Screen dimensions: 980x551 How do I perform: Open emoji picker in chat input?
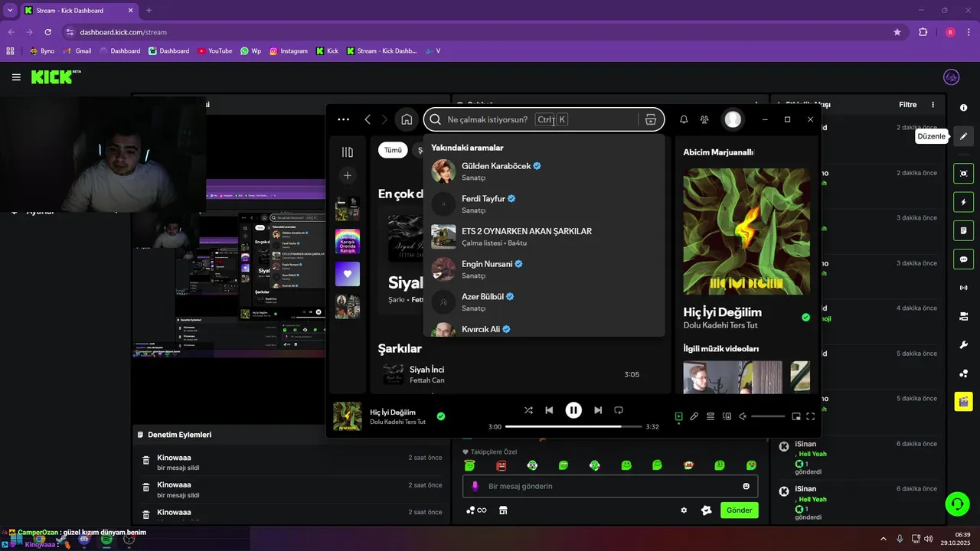coord(746,486)
